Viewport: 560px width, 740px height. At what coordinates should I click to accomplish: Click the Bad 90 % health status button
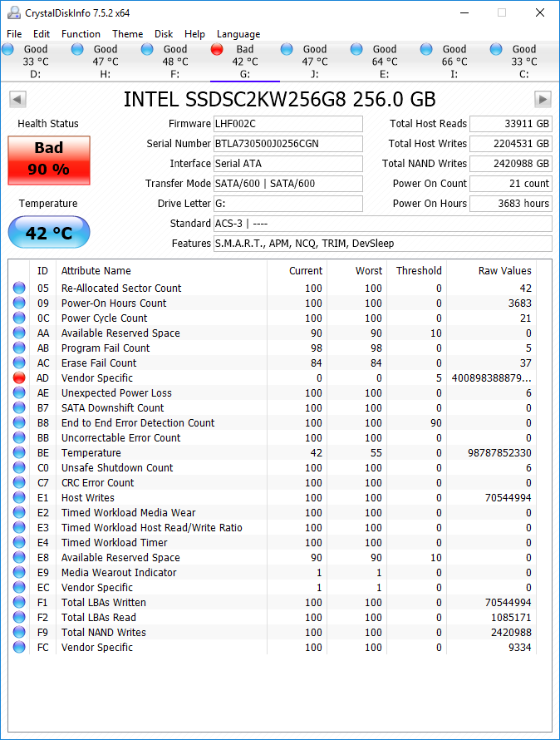click(x=49, y=160)
